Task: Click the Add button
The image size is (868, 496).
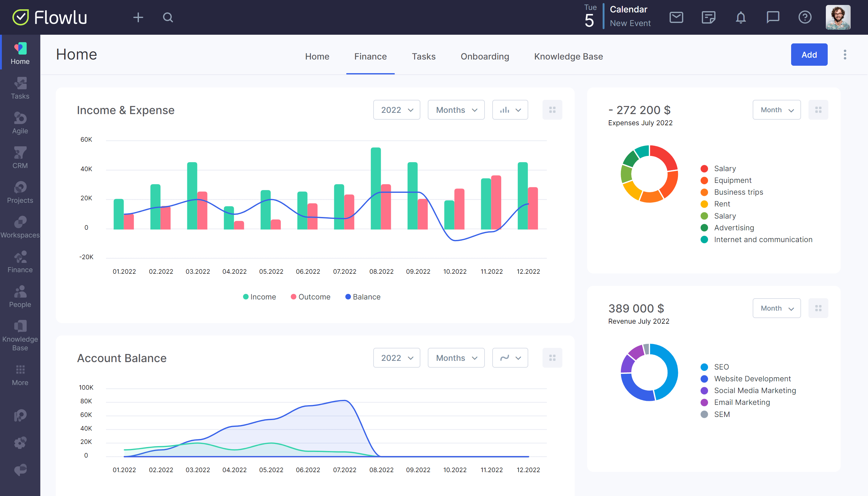Action: click(809, 54)
